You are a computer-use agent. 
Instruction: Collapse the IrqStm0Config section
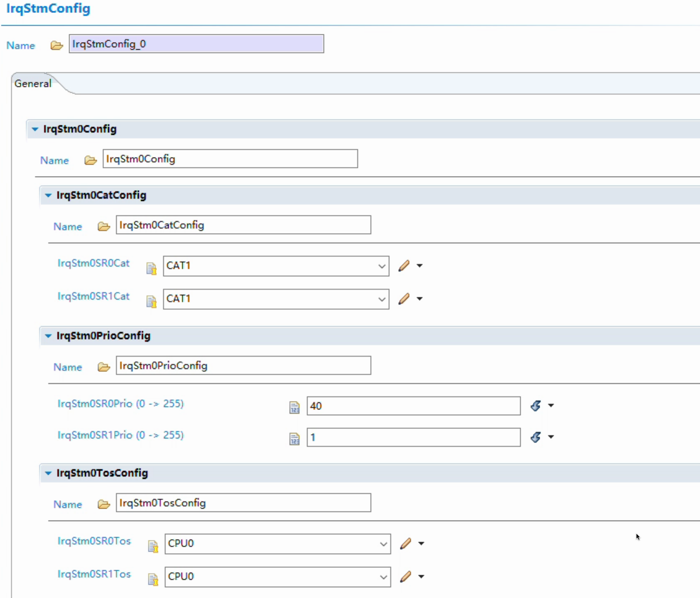[x=35, y=129]
